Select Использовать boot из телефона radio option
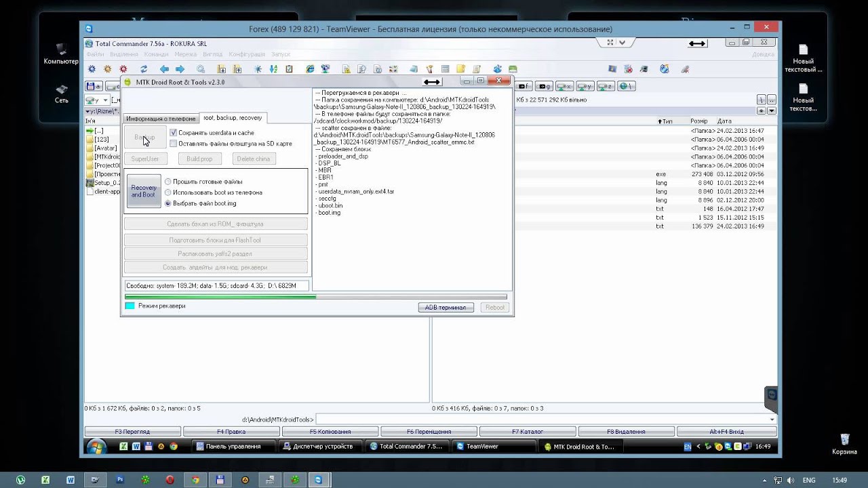 pos(168,192)
